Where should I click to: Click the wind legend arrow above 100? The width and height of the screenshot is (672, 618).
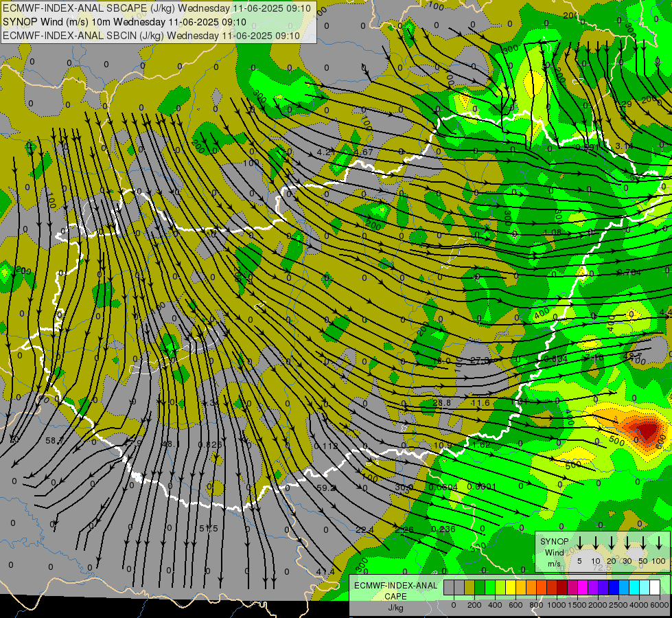[x=659, y=543]
